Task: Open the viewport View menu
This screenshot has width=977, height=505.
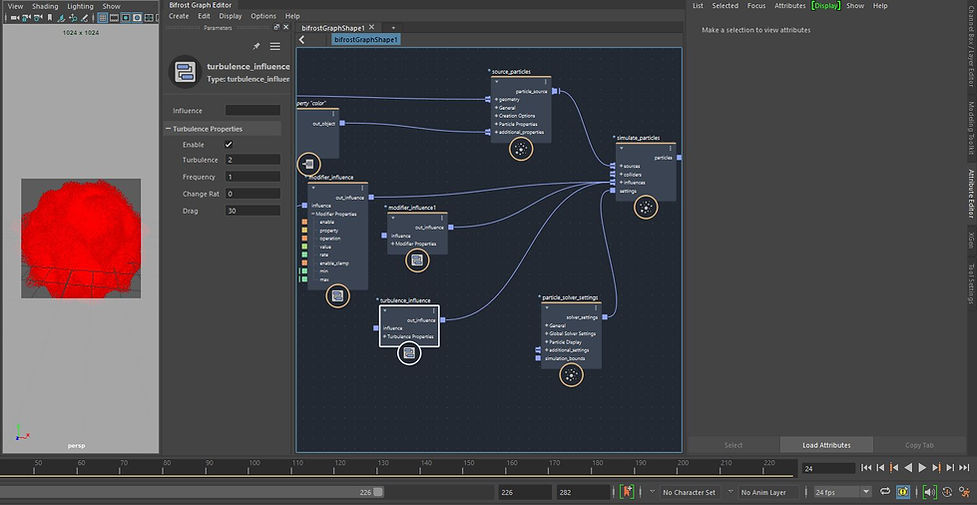Action: [16, 6]
